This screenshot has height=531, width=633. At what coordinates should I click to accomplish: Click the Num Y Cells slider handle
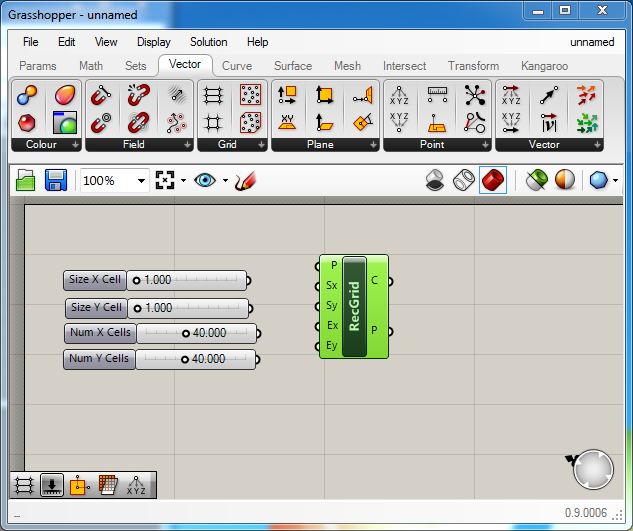(x=184, y=359)
